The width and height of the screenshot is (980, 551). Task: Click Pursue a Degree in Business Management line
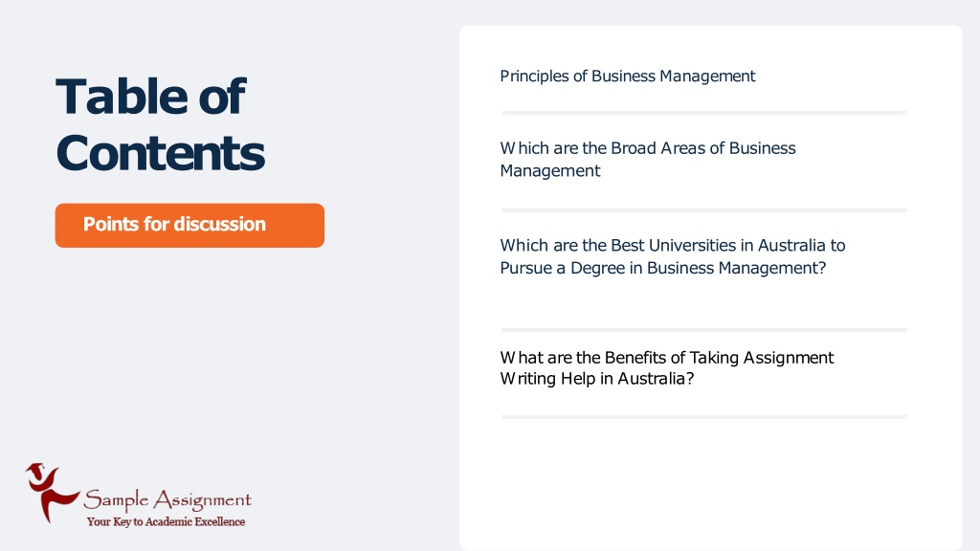pos(662,268)
